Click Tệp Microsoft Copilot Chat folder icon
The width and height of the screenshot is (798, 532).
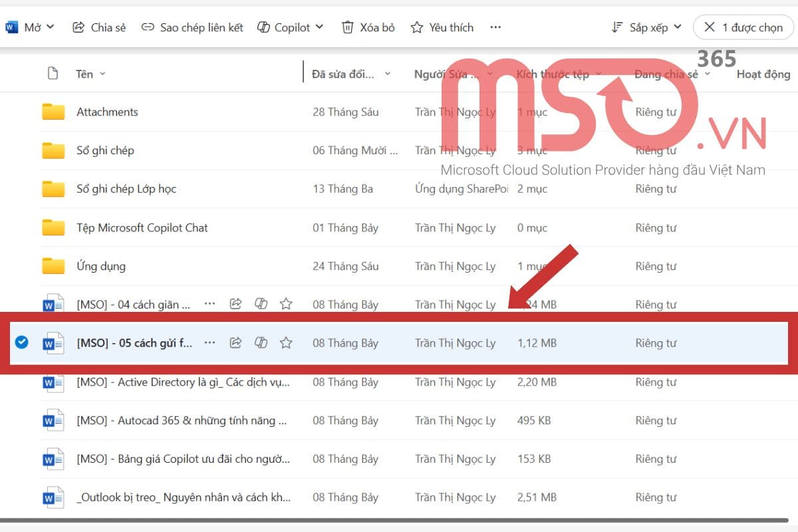[x=53, y=227]
